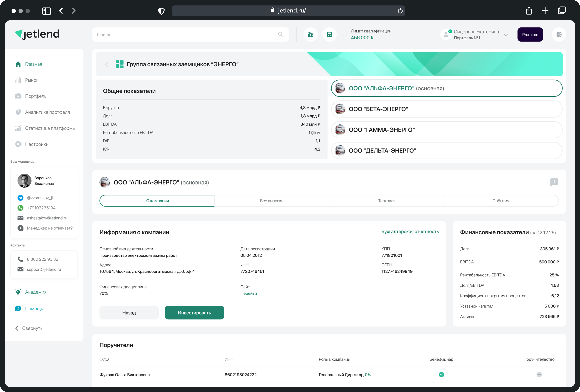Click the Менеджер не отвечает? link

pos(50,228)
